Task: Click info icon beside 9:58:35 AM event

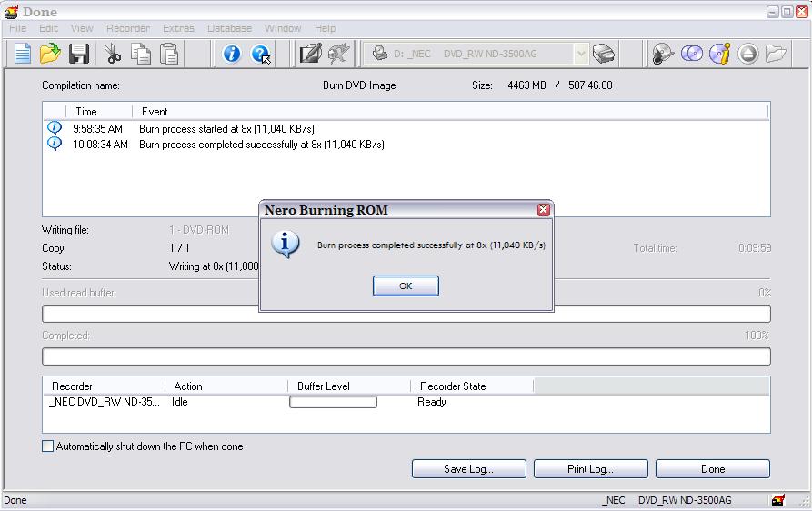Action: (x=55, y=127)
